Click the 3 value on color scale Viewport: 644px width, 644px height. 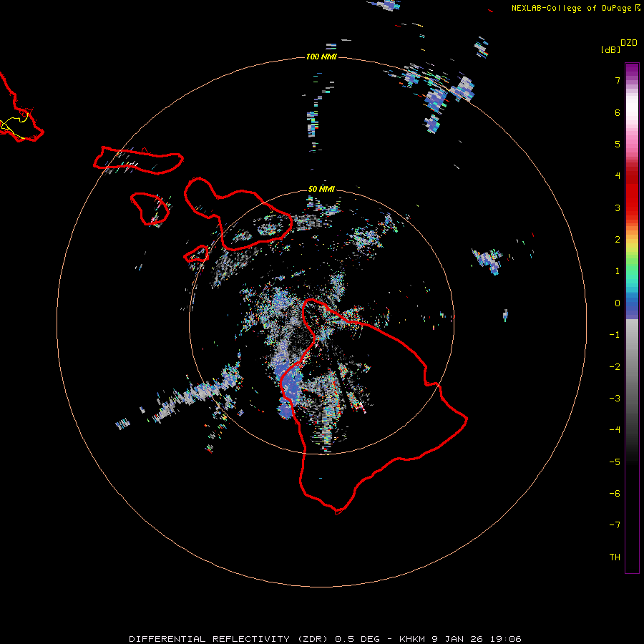tap(618, 208)
